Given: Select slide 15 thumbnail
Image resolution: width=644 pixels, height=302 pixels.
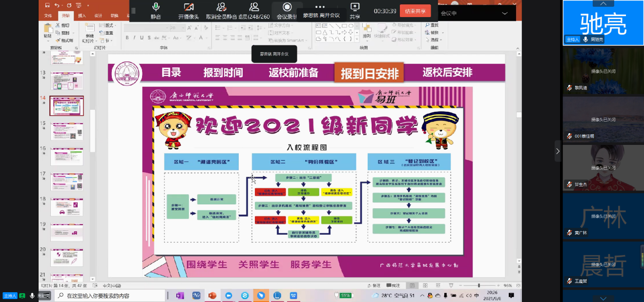Looking at the screenshot, I should [x=67, y=131].
